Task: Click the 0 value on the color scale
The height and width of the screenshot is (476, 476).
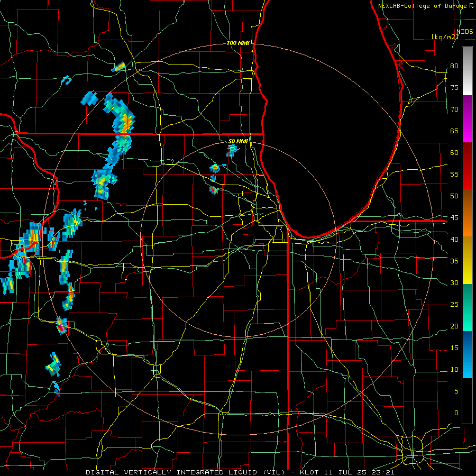Action: pyautogui.click(x=456, y=413)
